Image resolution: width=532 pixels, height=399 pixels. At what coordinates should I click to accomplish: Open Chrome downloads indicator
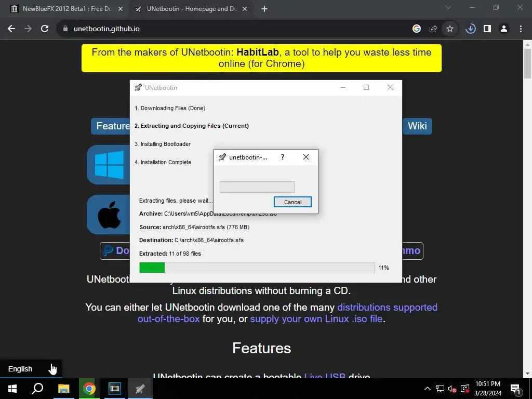tap(471, 29)
